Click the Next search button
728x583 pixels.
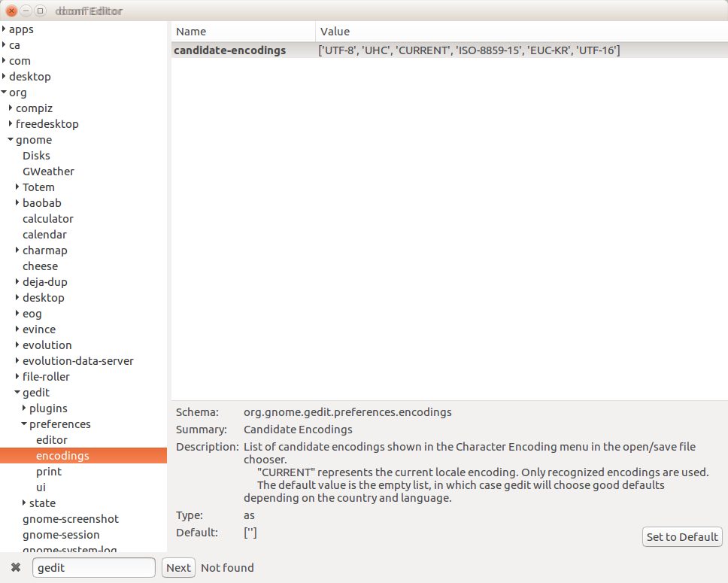tap(178, 567)
